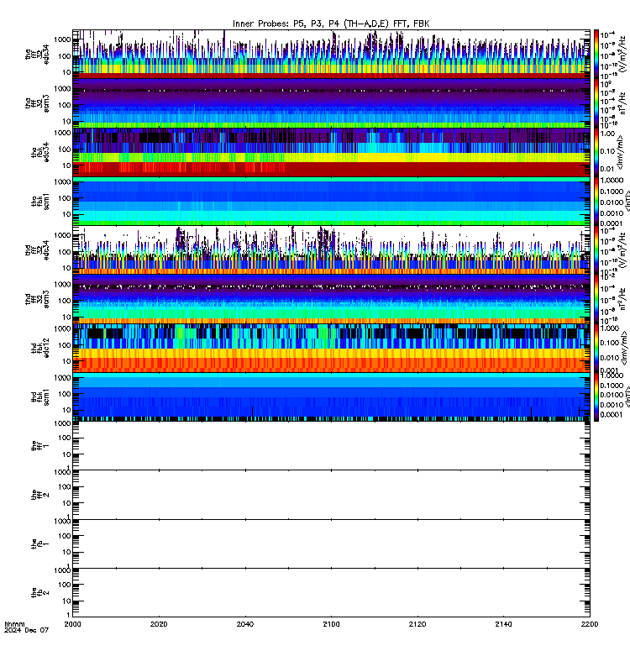Viewport: 630px width, 672px height.
Task: Click the 'the fb 2' panel label
Action: (40, 593)
